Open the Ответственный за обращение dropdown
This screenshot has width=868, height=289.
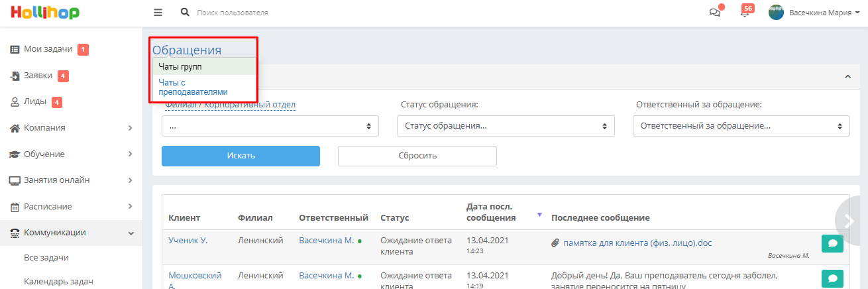tap(741, 126)
